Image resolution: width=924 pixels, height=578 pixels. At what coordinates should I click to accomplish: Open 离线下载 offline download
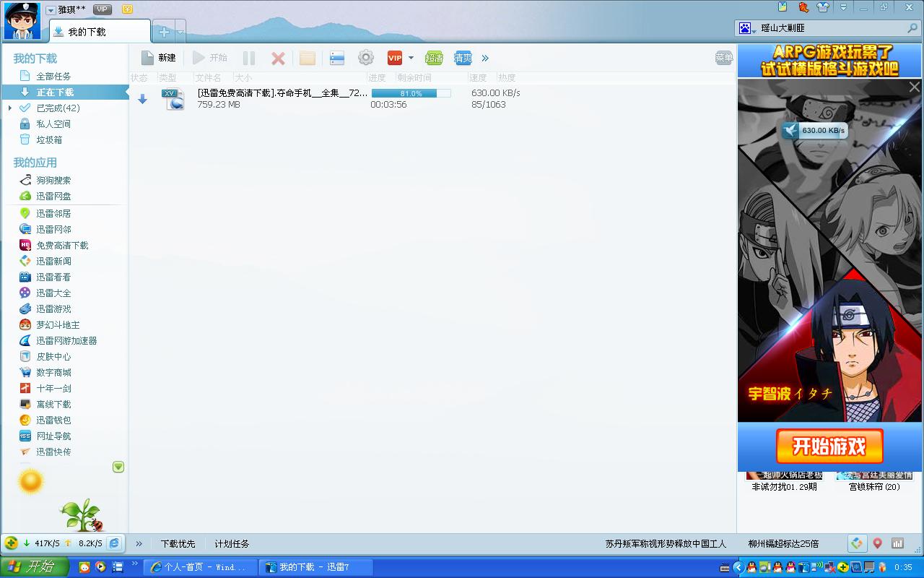(53, 404)
